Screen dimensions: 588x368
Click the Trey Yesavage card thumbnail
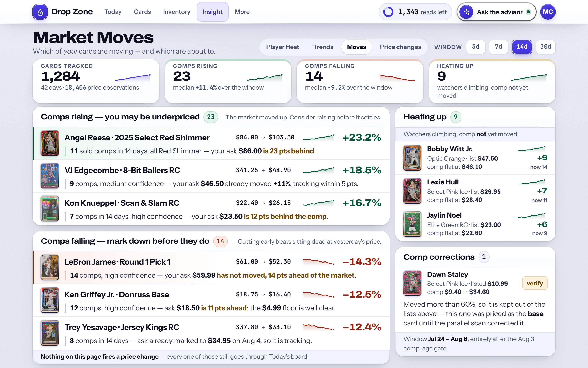(x=50, y=333)
